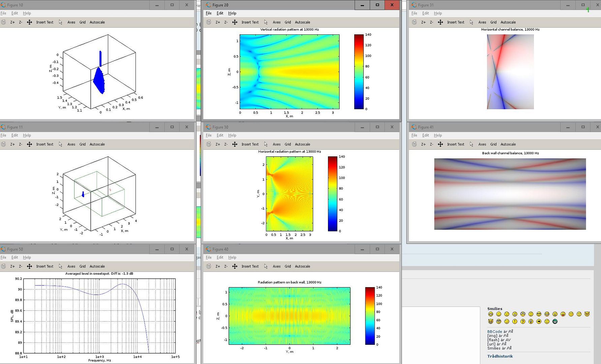Open the Help menu in Figure 41

(x=438, y=135)
